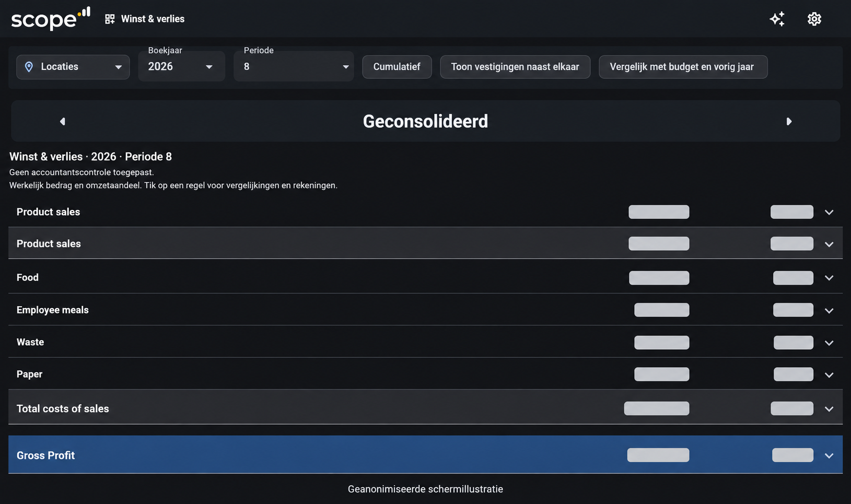This screenshot has height=504, width=851.
Task: Open the Locaties dropdown
Action: (x=73, y=67)
